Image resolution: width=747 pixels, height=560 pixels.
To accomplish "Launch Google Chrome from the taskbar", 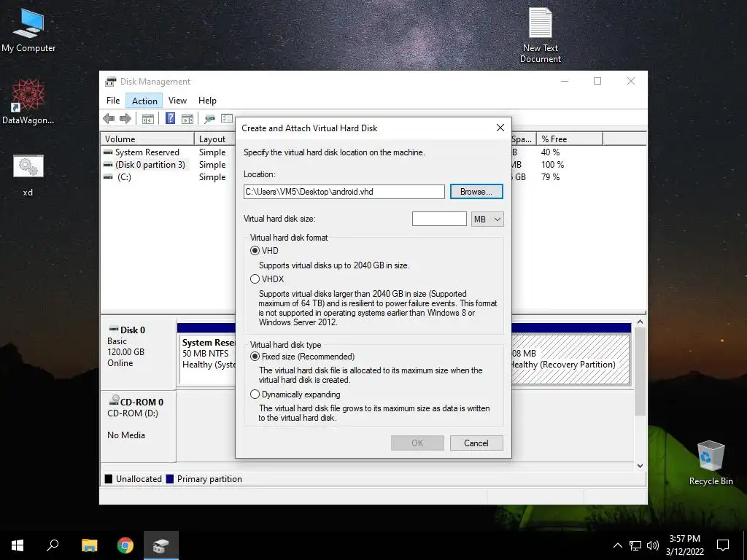I will point(125,545).
